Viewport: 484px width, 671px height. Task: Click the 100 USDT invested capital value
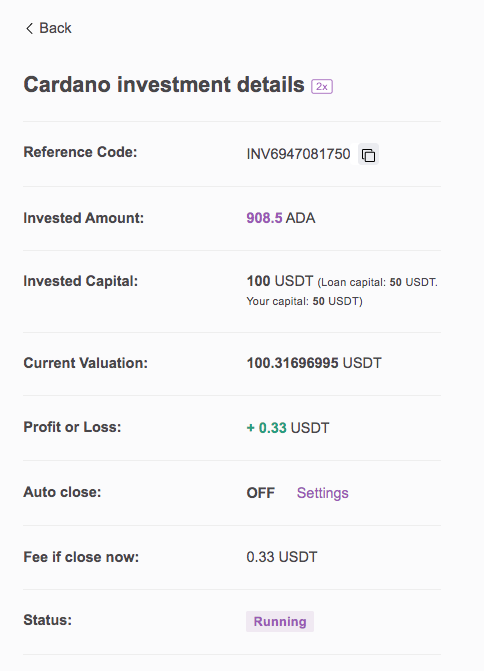pos(280,281)
